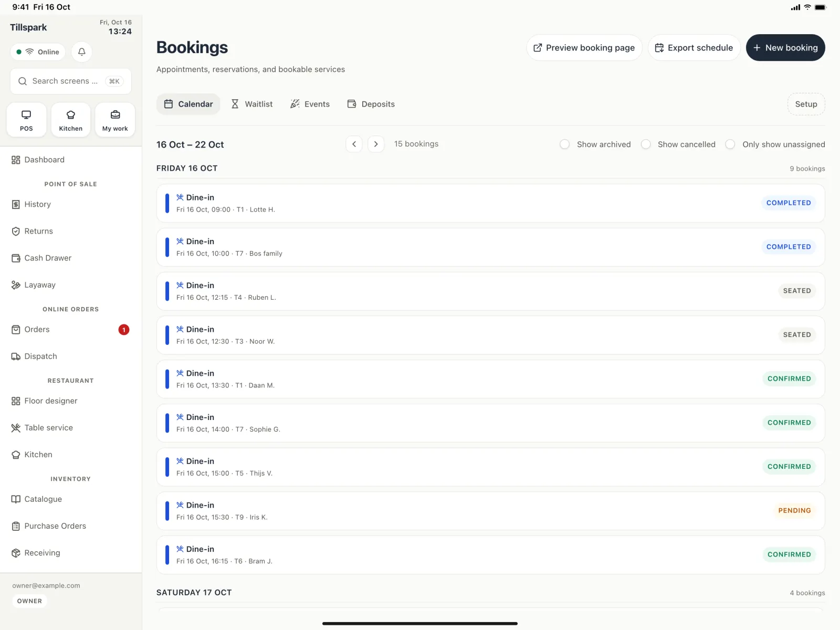Open Catalogue page
This screenshot has width=840, height=630.
point(71,499)
